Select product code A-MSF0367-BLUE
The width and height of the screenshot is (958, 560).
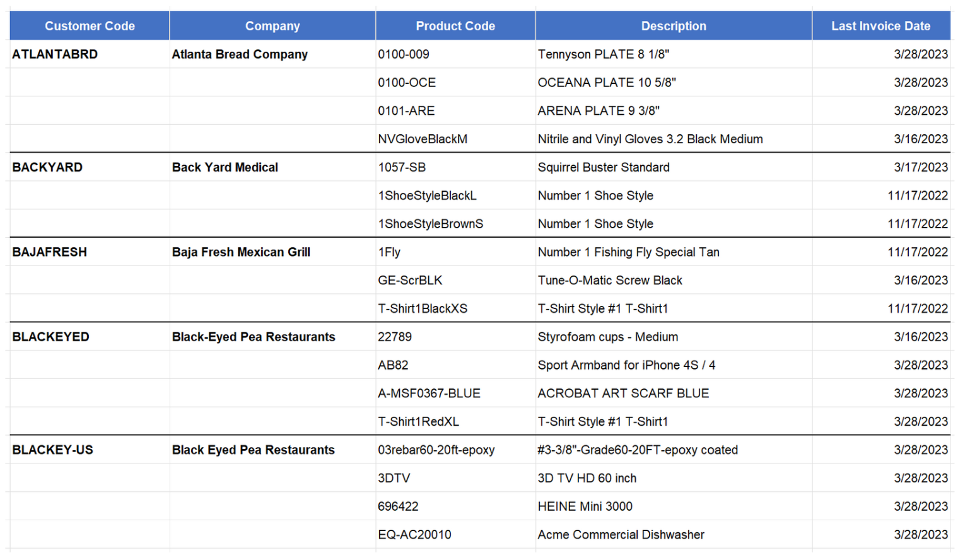(429, 394)
